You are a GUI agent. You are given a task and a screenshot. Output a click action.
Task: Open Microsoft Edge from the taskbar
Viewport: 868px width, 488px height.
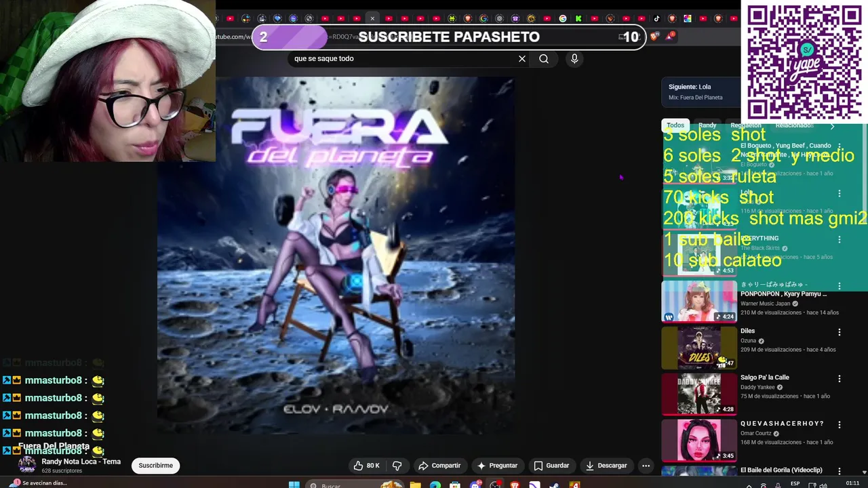[435, 485]
